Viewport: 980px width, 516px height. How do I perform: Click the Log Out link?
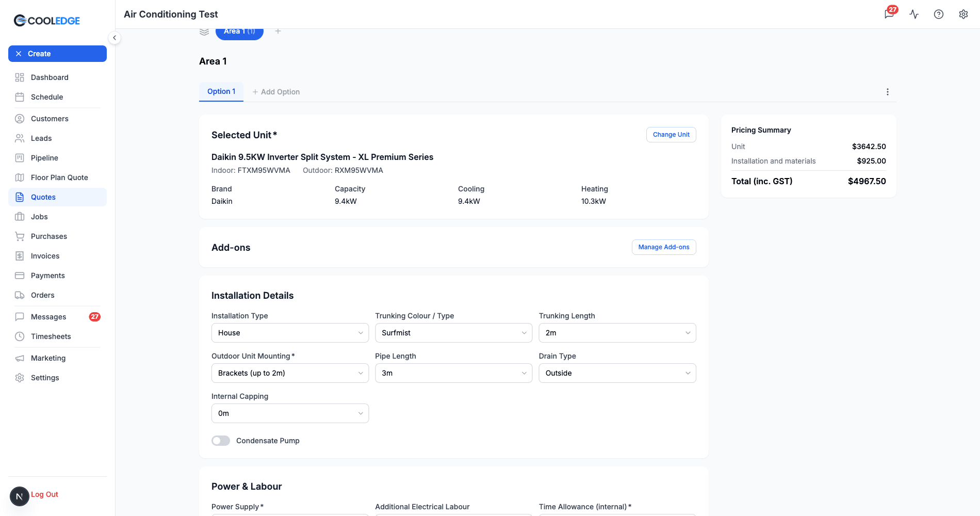[44, 494]
